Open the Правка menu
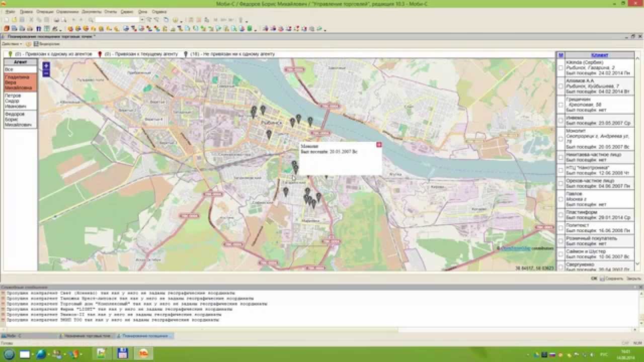 point(26,12)
